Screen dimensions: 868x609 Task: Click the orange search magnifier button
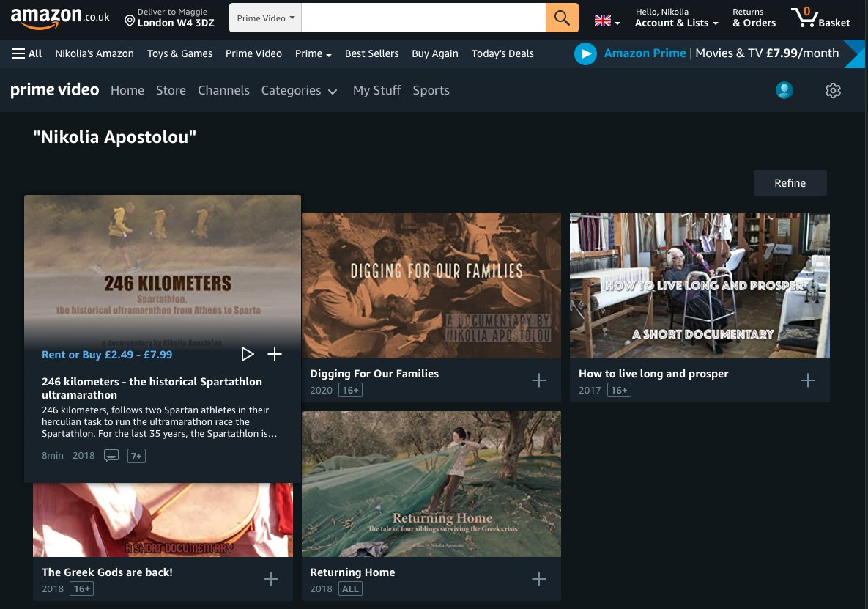[562, 18]
